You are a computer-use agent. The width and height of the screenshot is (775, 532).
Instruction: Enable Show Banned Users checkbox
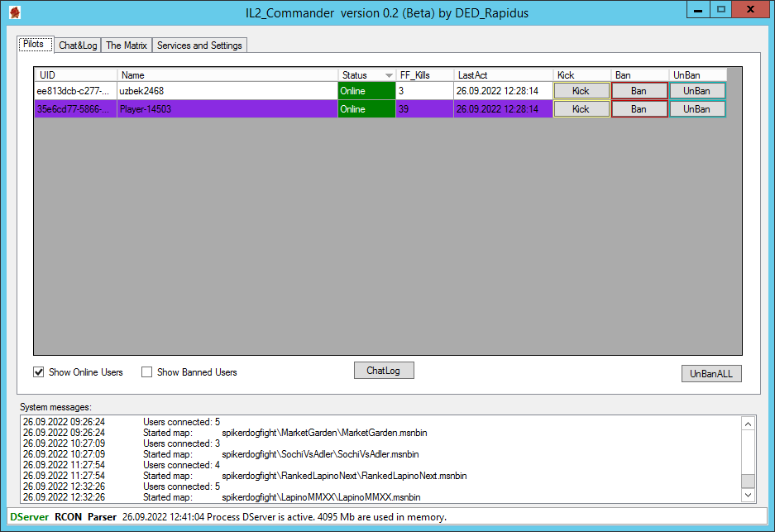pos(146,371)
